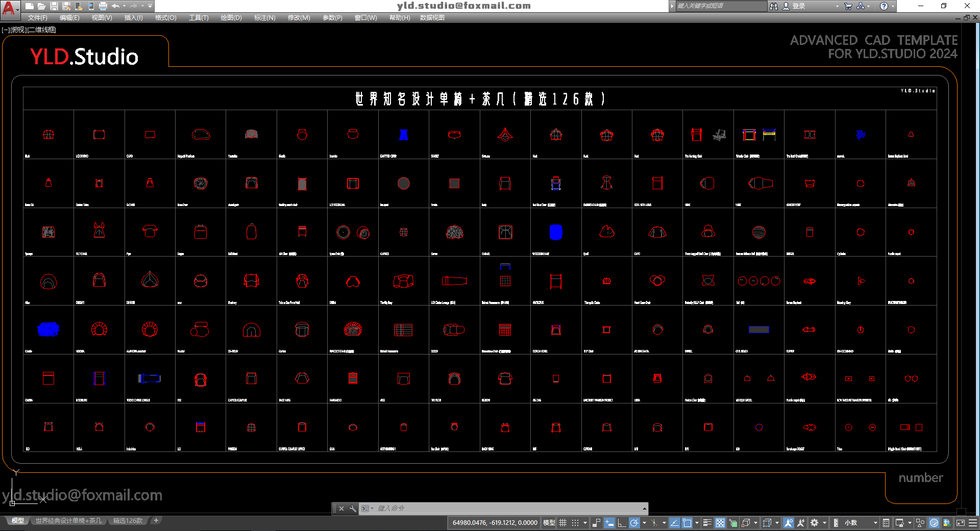Click the Open from Web & Mobile icon
Viewport: 980px width, 531px height.
point(78,6)
